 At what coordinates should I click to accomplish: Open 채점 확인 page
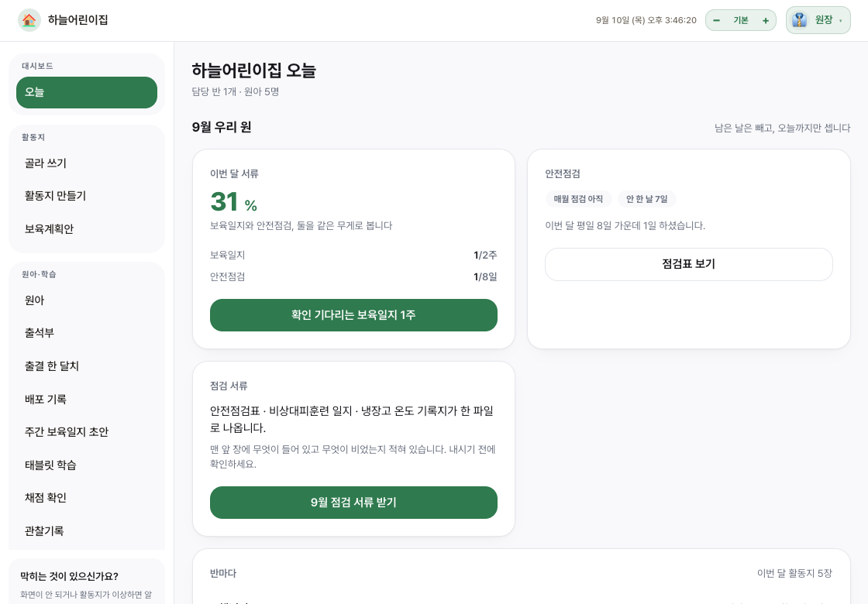coord(87,498)
